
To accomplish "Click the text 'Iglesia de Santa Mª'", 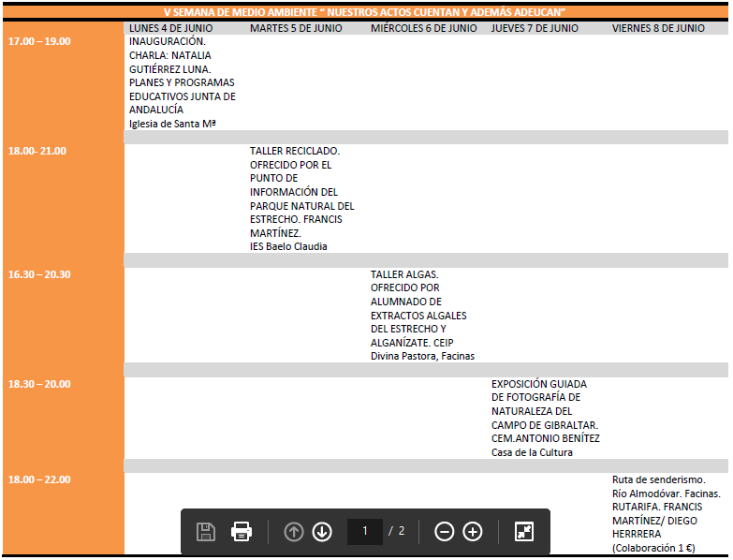I will pos(172,124).
